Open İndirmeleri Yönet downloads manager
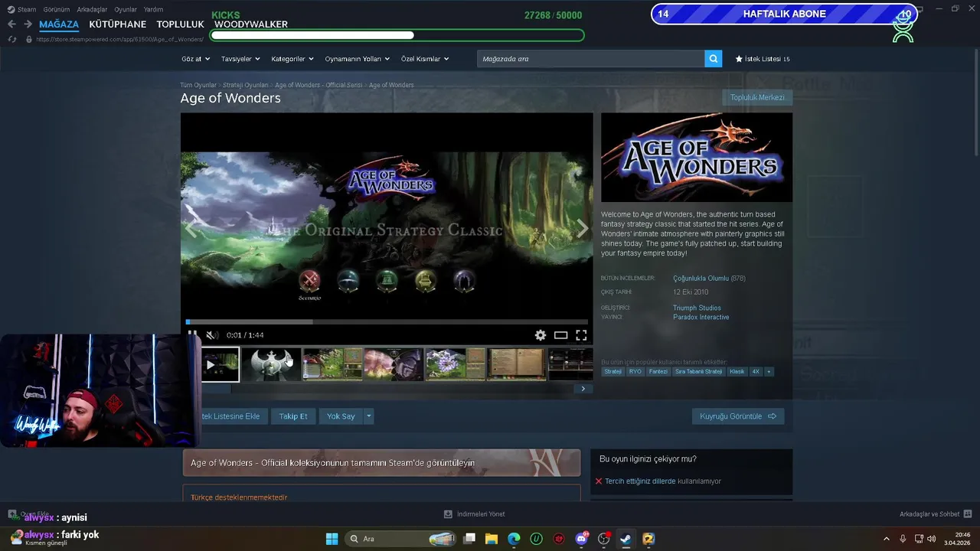980x551 pixels. tap(475, 514)
